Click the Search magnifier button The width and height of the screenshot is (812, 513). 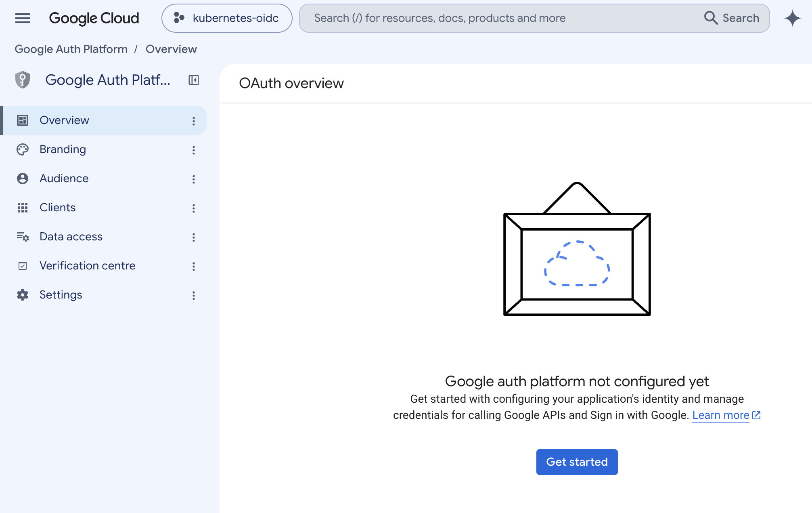point(731,18)
